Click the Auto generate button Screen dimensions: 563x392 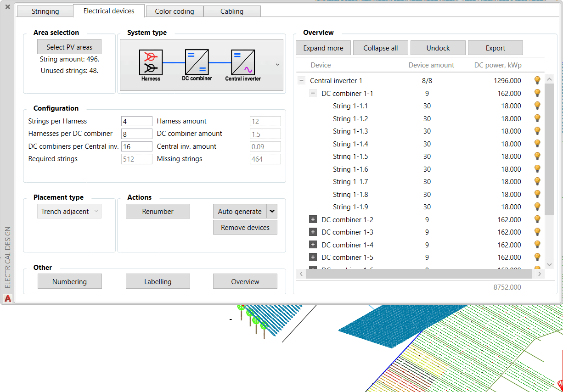tap(240, 211)
